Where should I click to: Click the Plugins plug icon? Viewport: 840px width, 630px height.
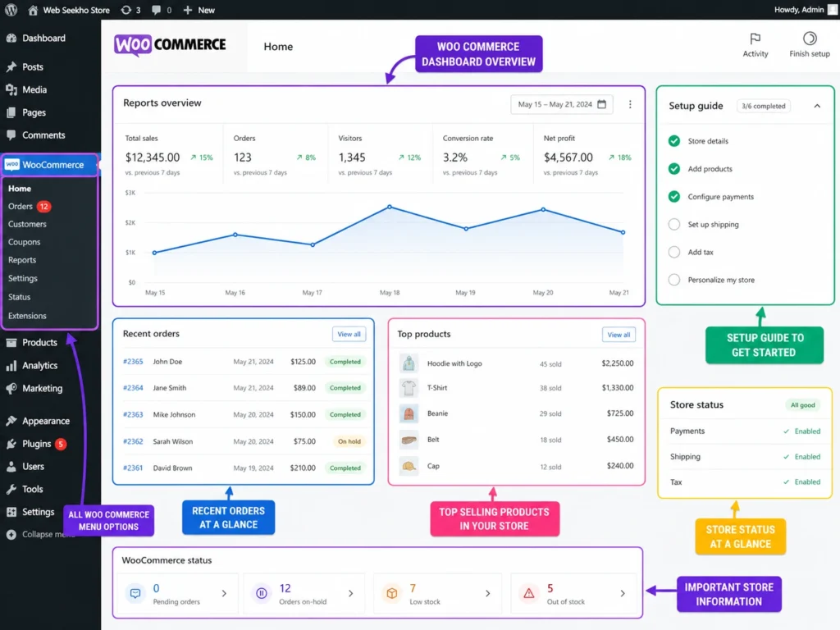pos(11,444)
